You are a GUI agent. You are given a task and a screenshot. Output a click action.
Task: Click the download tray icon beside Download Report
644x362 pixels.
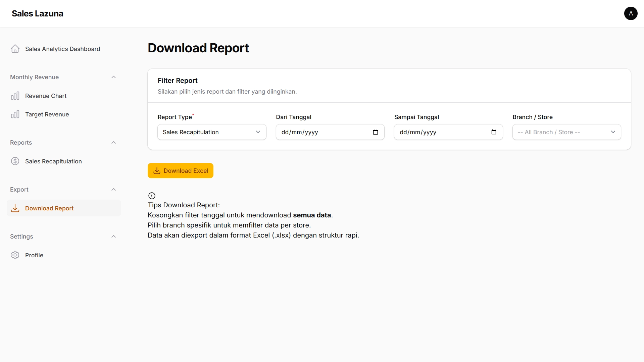(15, 208)
